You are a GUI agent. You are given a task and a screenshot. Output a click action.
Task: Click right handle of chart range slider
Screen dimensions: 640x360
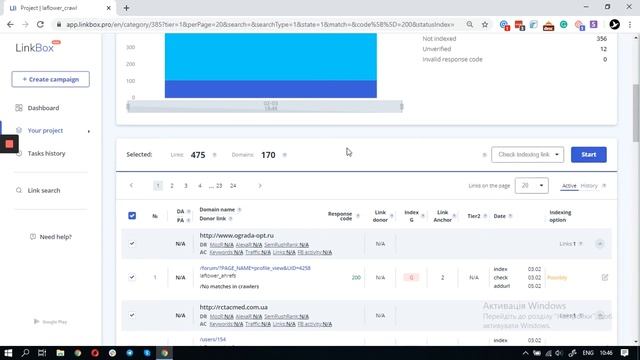(402, 107)
